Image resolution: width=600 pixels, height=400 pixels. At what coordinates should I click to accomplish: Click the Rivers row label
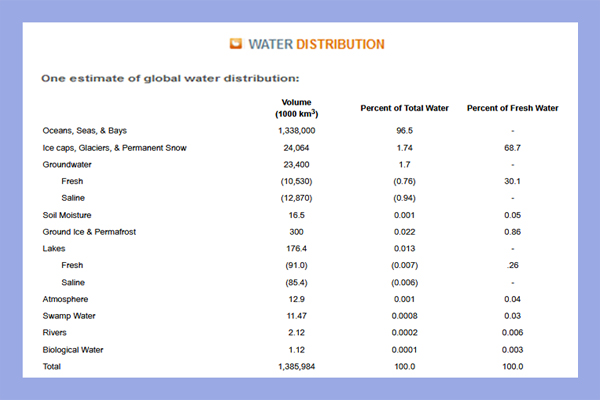click(54, 333)
